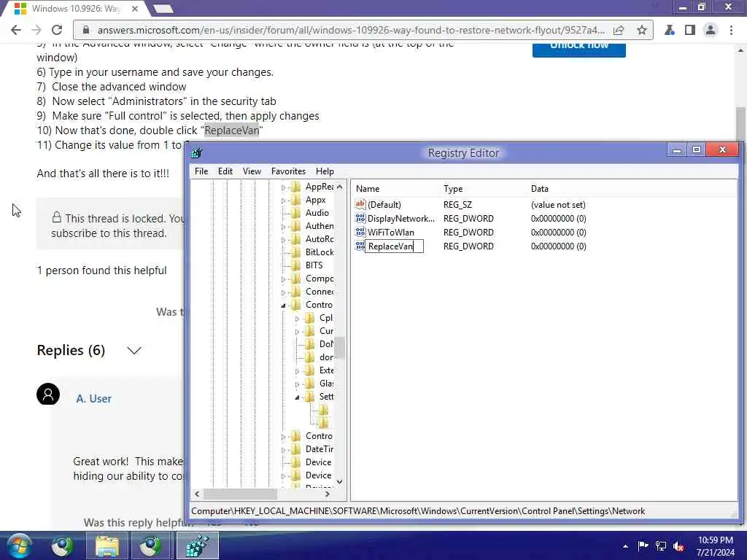The height and width of the screenshot is (560, 747).
Task: Open the Windows Start button
Action: (x=18, y=545)
